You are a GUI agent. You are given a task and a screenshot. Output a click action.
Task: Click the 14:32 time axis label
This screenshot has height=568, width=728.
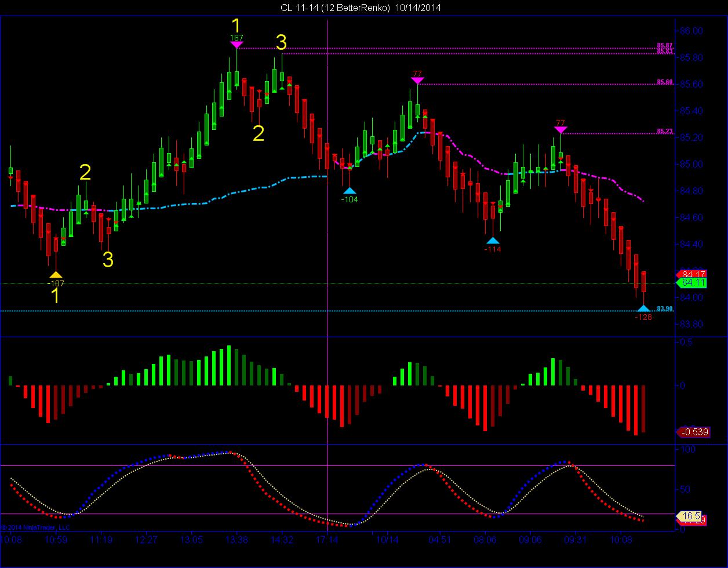pos(282,540)
